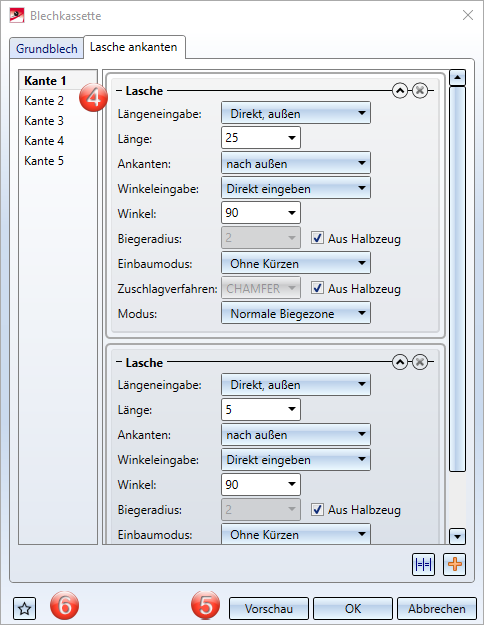499x631 pixels.
Task: Uncheck Aus Halbzeug for first Biegeradius
Action: [317, 238]
